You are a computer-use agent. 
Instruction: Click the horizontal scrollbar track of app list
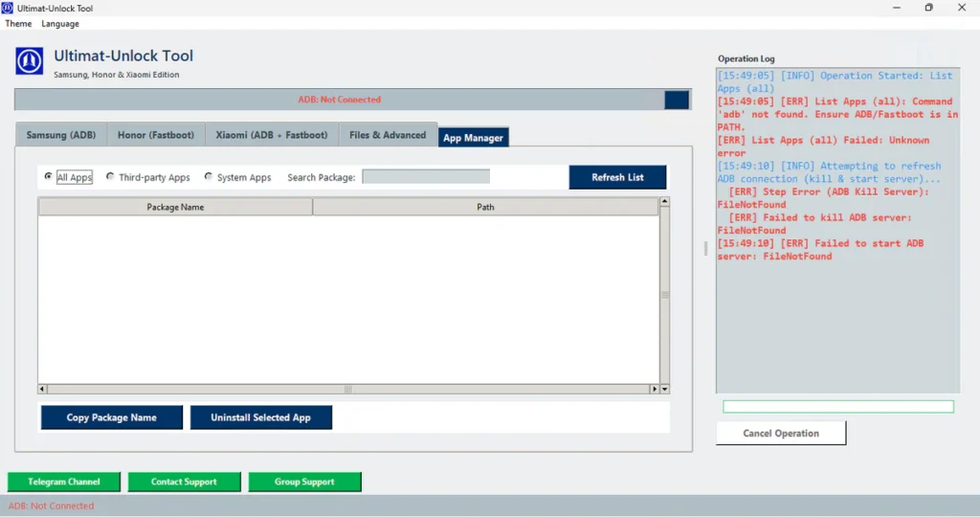pos(348,389)
